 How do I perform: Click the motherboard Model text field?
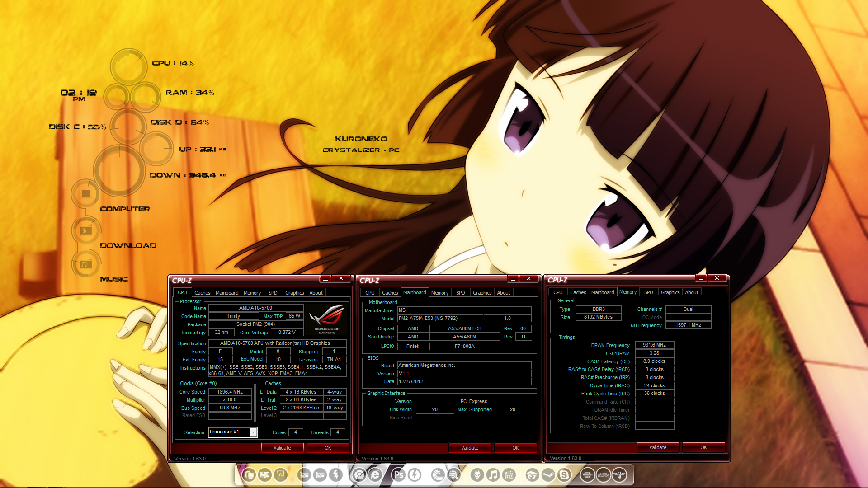(439, 318)
